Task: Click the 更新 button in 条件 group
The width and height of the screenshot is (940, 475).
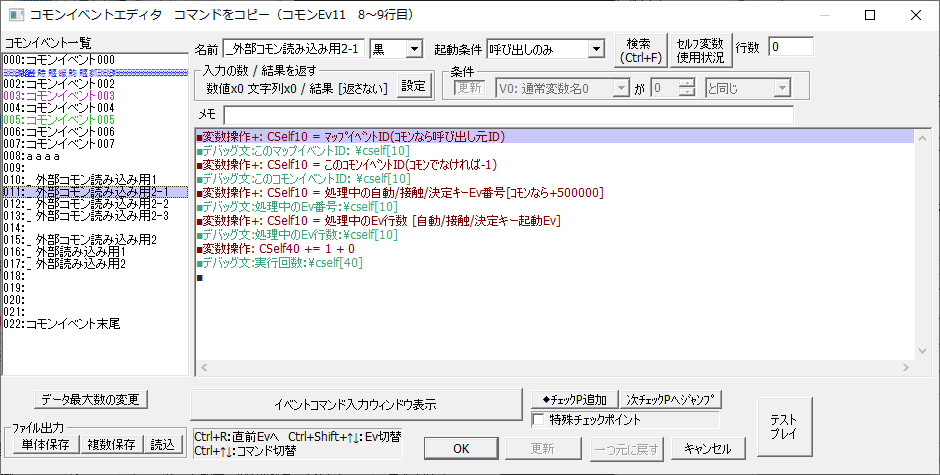Action: click(469, 88)
